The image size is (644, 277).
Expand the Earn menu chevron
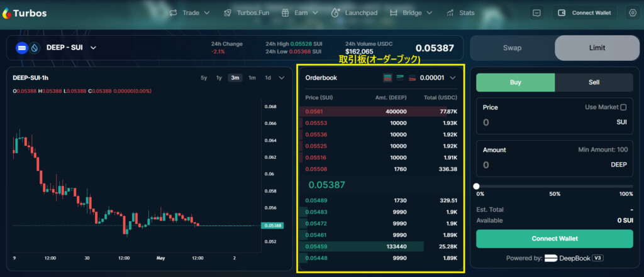click(315, 13)
